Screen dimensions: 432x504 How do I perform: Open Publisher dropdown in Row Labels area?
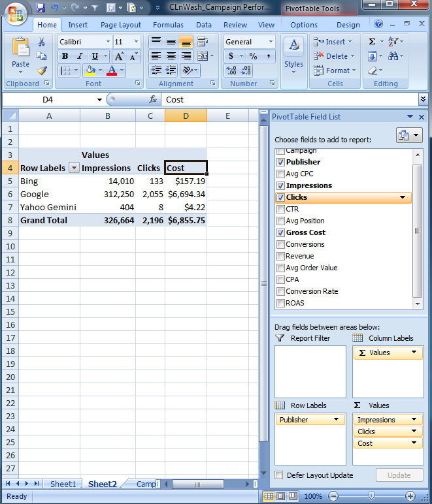336,420
